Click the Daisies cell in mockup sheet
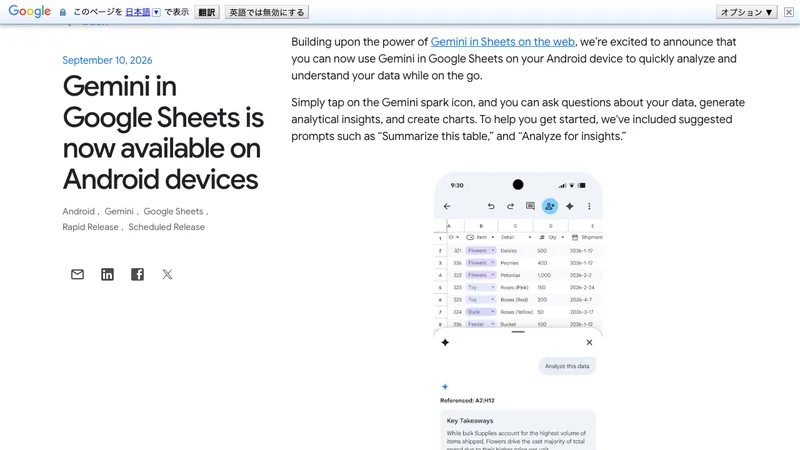Image resolution: width=800 pixels, height=450 pixels. click(x=509, y=251)
